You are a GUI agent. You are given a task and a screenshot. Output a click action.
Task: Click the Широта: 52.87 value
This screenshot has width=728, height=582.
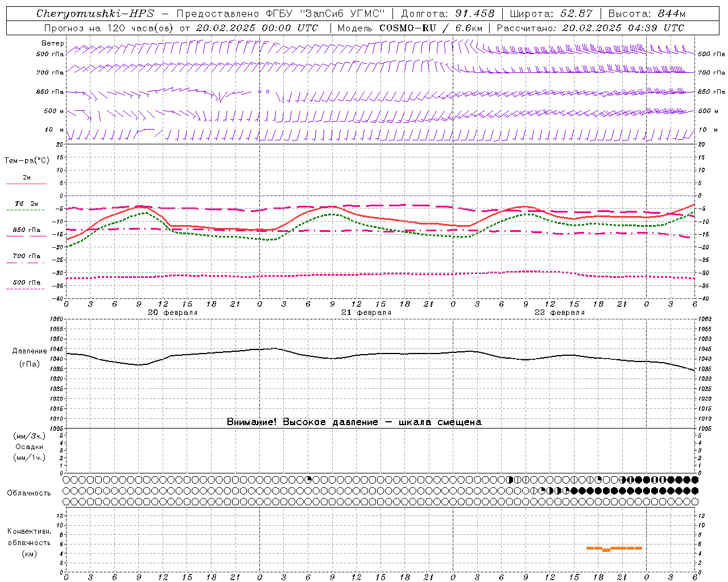[551, 14]
